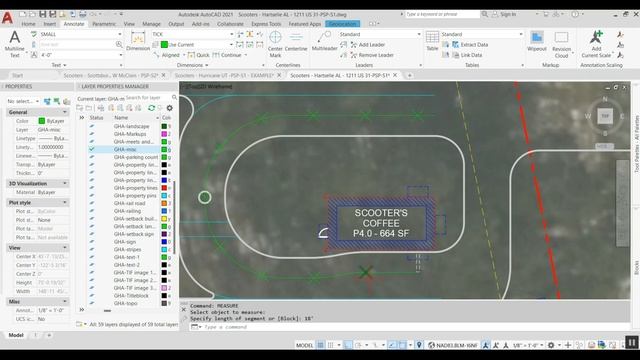Set GHA-misc layer as current checkmark

click(x=92, y=149)
